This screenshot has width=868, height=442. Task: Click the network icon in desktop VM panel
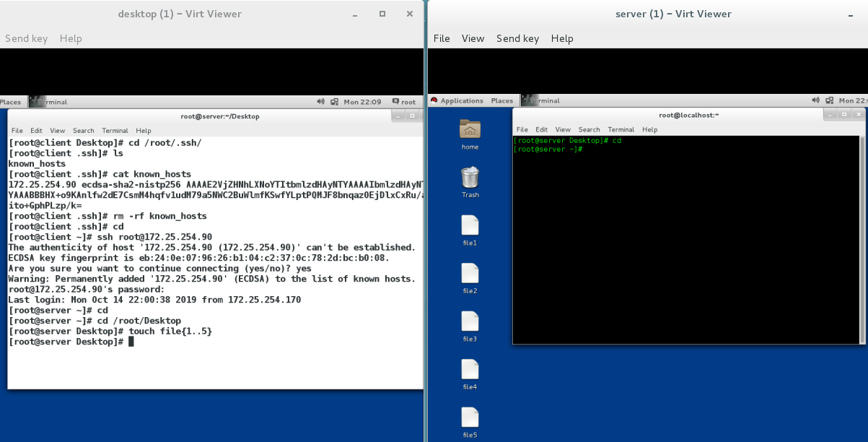click(x=334, y=102)
